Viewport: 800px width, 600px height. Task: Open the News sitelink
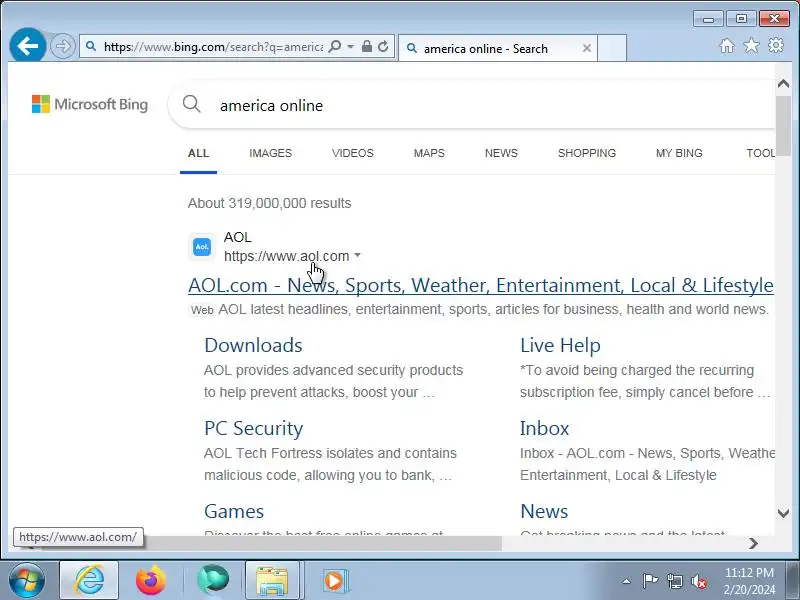pos(544,511)
